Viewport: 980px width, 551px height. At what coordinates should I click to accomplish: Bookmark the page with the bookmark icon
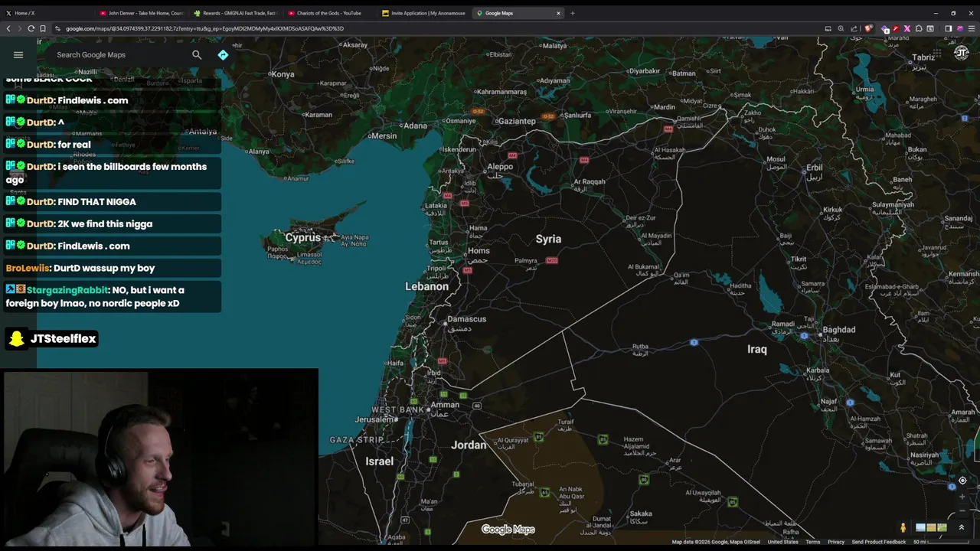43,28
